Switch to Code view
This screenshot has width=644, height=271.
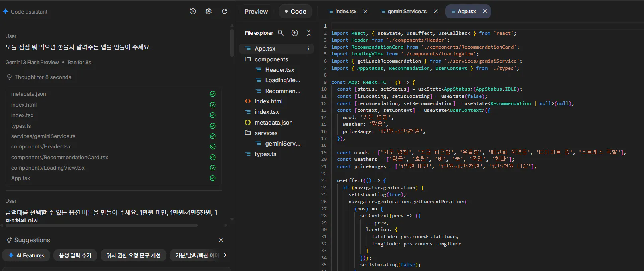pyautogui.click(x=295, y=11)
